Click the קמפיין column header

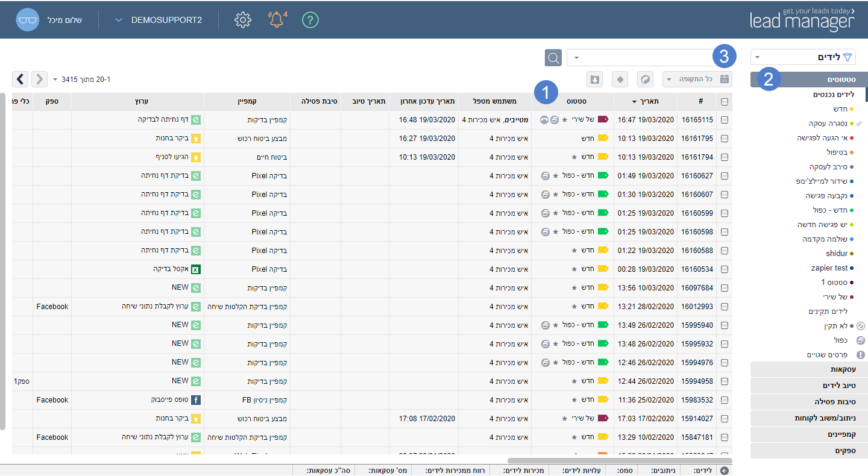[x=247, y=102]
